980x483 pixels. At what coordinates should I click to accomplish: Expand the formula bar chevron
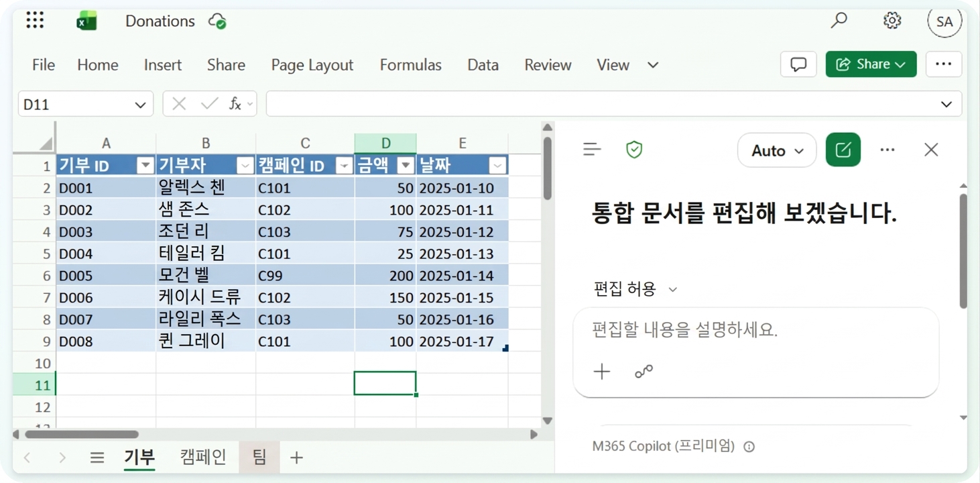[946, 105]
